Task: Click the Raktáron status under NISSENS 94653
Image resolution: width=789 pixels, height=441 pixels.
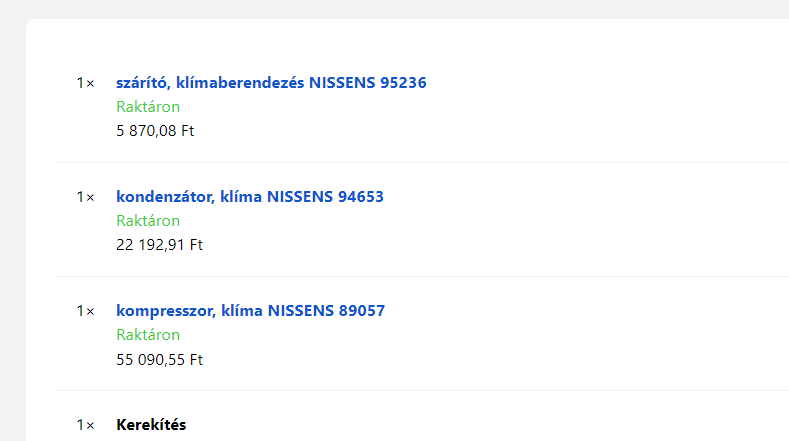Action: (148, 221)
